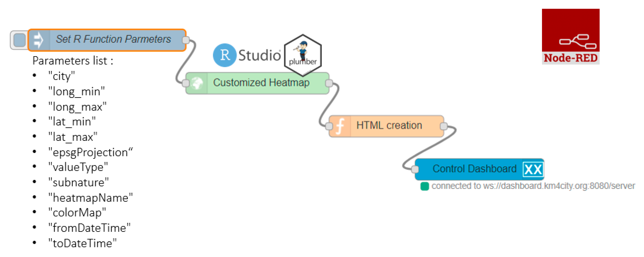The height and width of the screenshot is (257, 644).
Task: Click the inject node trigger button
Action: click(20, 40)
